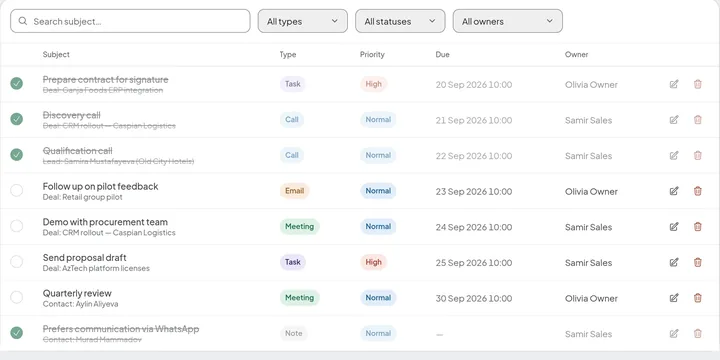720x360 pixels.
Task: Click Contact: Aylin Aliyeva text
Action: pyautogui.click(x=80, y=304)
